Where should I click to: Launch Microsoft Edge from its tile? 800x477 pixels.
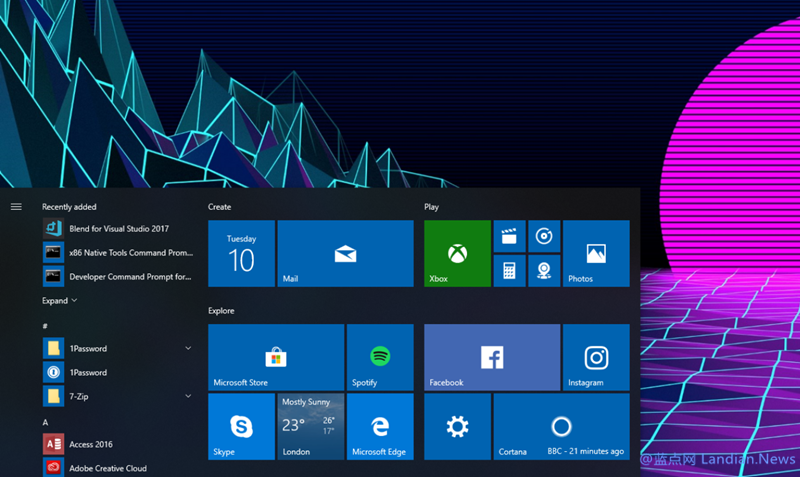(x=379, y=426)
